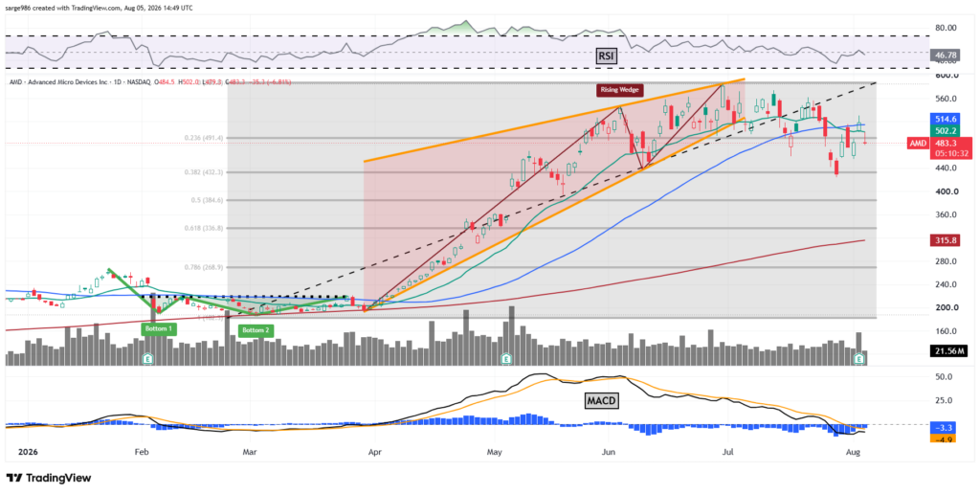Viewport: 980px width, 494px height.
Task: Click the 0.236 (491.4) Fibonacci level label
Action: pyautogui.click(x=204, y=138)
